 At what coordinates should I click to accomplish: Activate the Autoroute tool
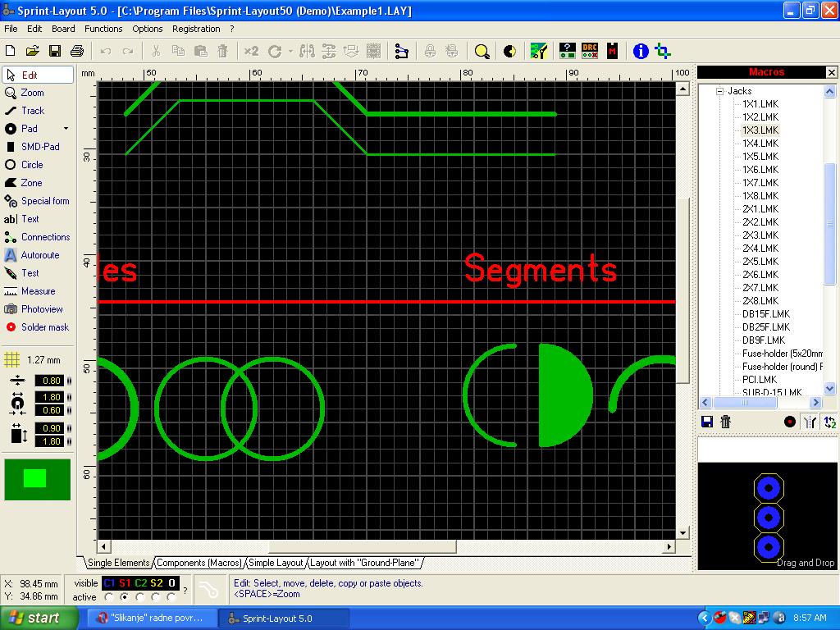coord(39,255)
